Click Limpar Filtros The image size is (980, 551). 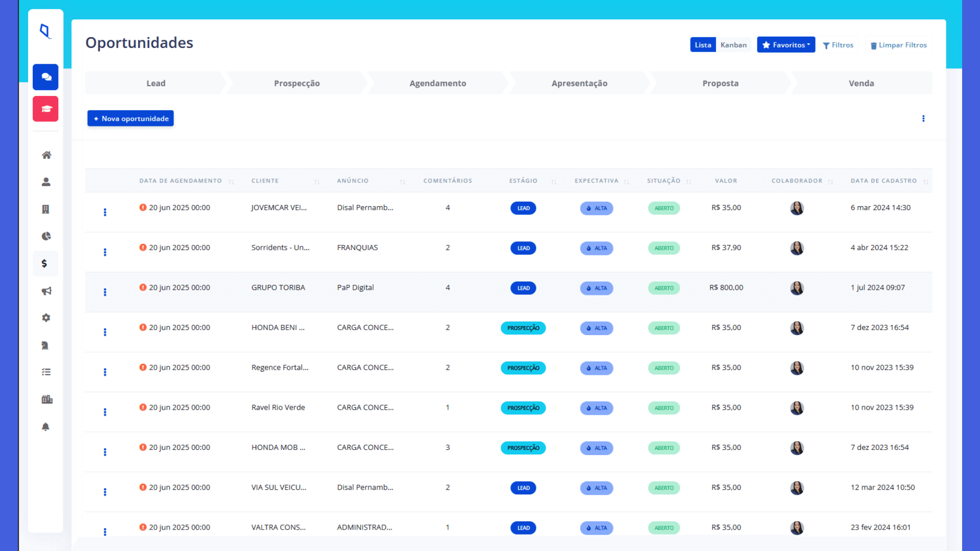(x=898, y=45)
